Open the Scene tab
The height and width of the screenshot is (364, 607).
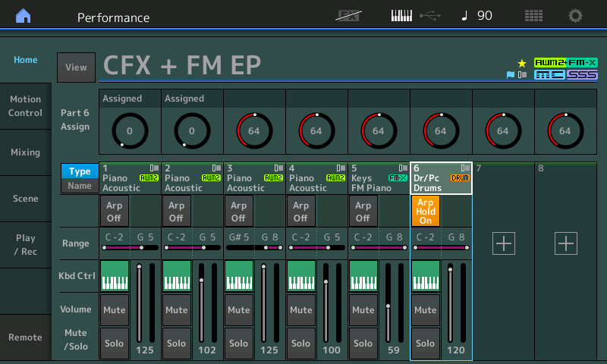point(26,199)
